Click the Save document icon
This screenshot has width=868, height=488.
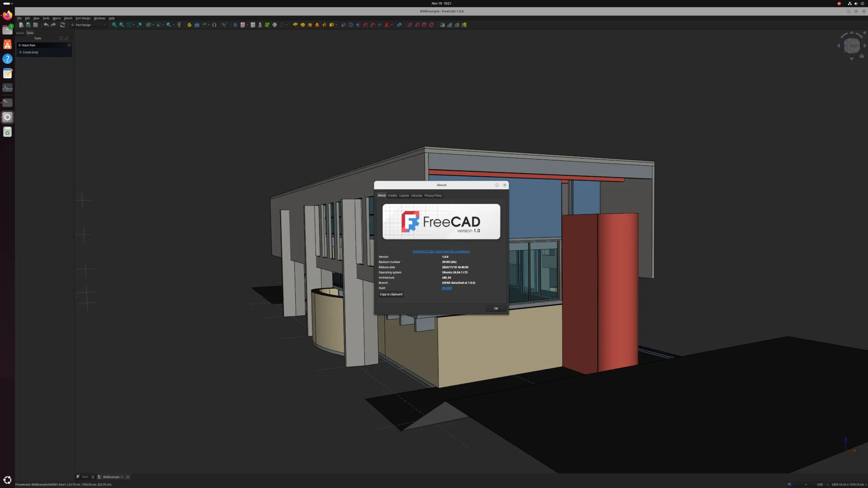tap(35, 25)
